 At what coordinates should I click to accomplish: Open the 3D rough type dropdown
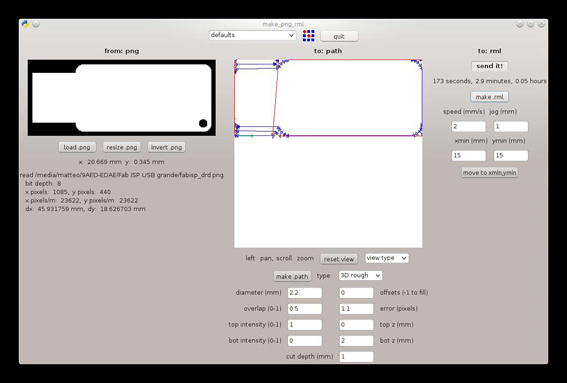click(x=360, y=276)
